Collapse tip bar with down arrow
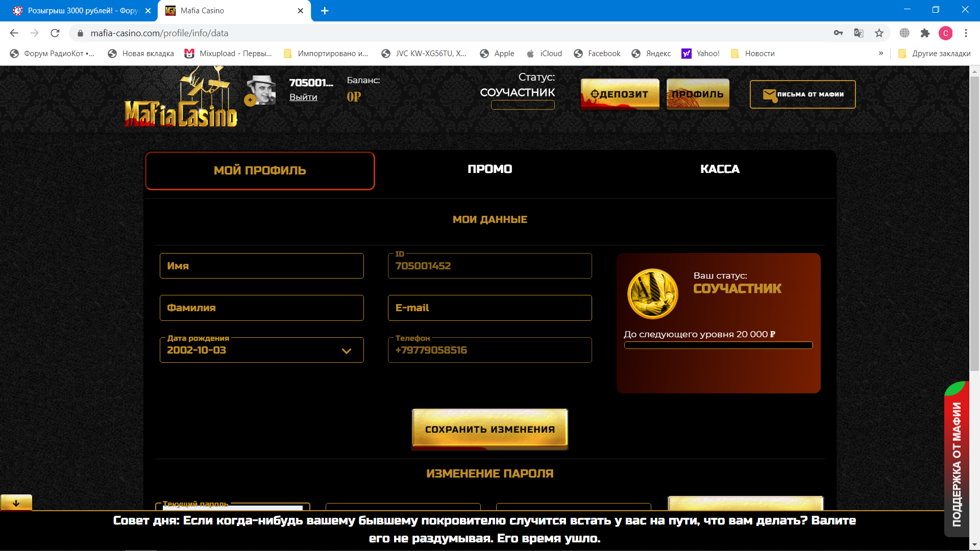Viewport: 980px width, 551px height. pos(16,503)
